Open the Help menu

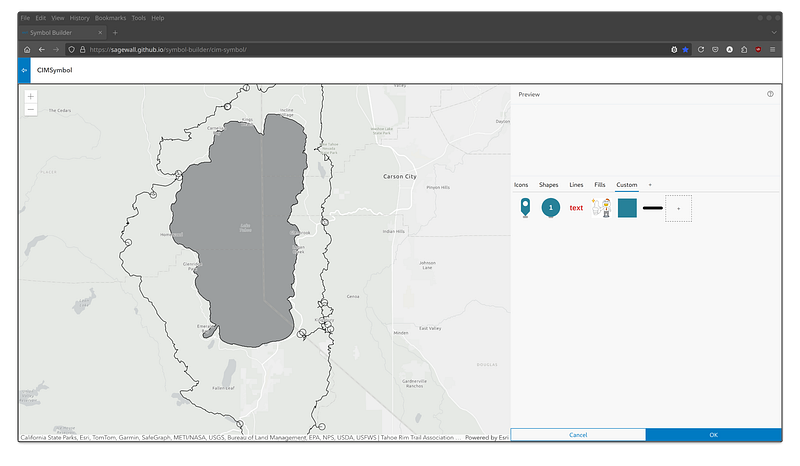click(x=158, y=18)
